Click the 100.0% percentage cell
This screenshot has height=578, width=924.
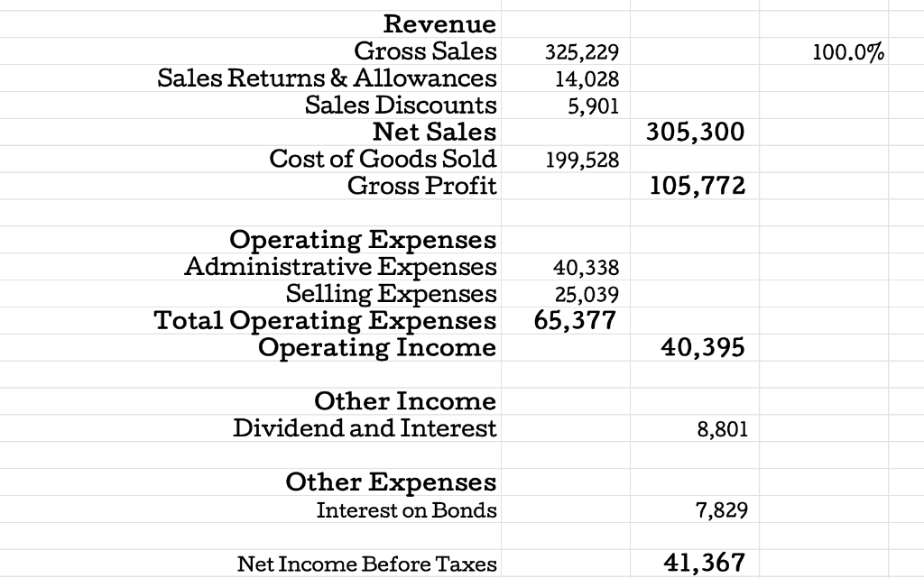pyautogui.click(x=848, y=52)
